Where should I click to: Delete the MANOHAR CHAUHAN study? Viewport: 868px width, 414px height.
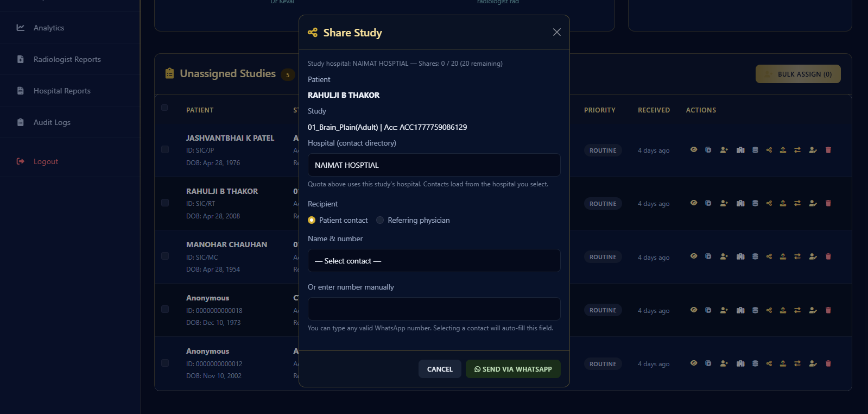pyautogui.click(x=828, y=256)
